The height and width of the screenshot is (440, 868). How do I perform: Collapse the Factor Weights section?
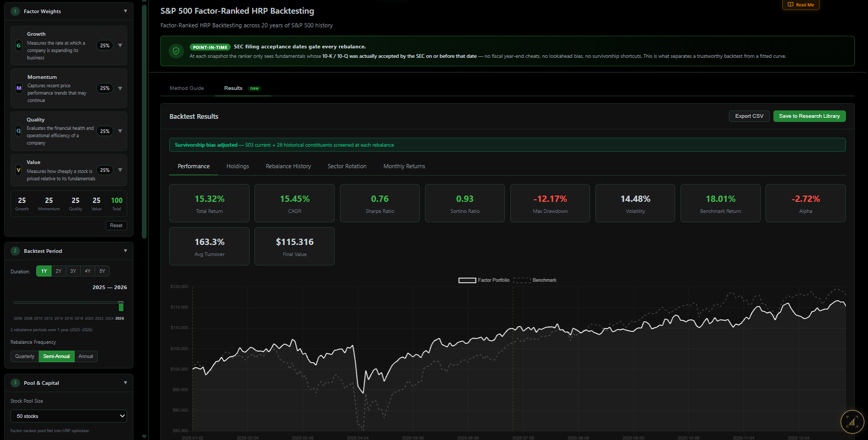pyautogui.click(x=125, y=11)
